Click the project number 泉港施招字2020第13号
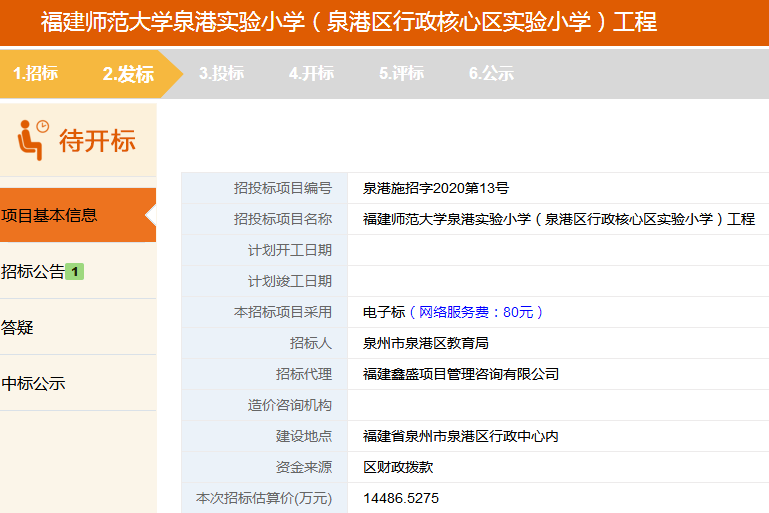 (436, 188)
